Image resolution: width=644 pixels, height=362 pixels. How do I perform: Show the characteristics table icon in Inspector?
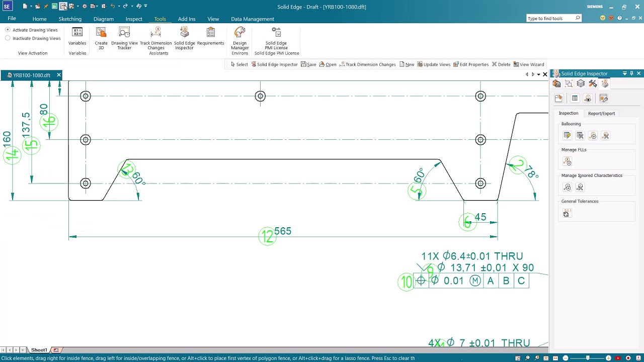[575, 99]
